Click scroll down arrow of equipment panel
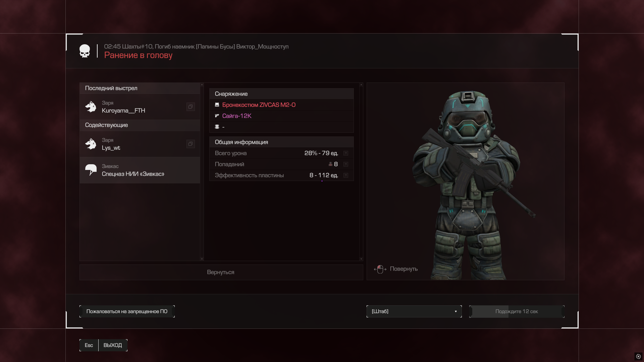The image size is (644, 362). [x=361, y=259]
